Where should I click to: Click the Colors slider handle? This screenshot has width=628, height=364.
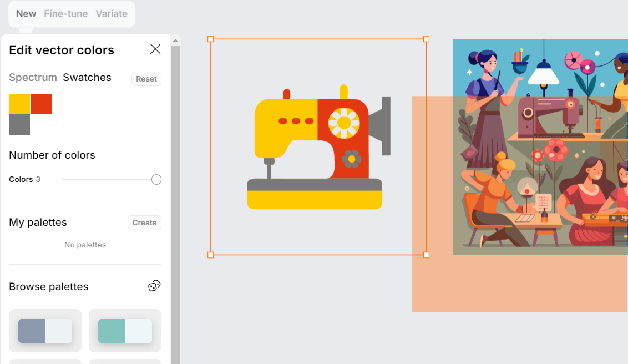point(156,180)
